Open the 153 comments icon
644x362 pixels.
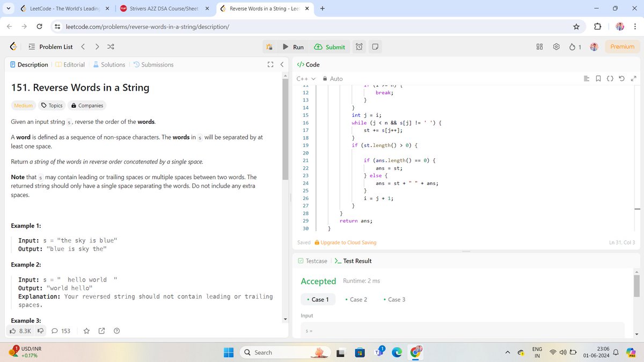click(x=61, y=331)
